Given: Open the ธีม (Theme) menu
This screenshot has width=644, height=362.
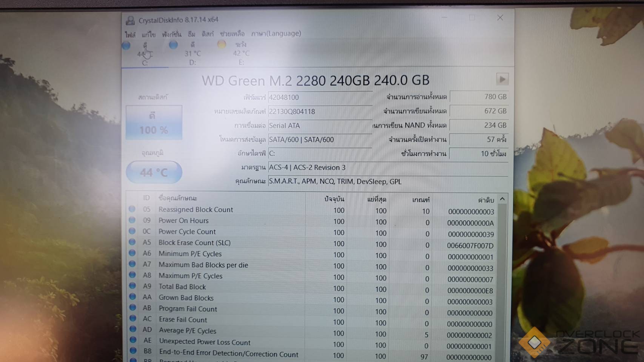Looking at the screenshot, I should (192, 34).
